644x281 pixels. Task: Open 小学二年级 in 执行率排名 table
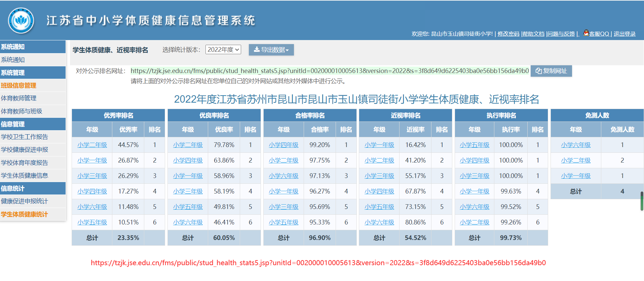tap(475, 222)
